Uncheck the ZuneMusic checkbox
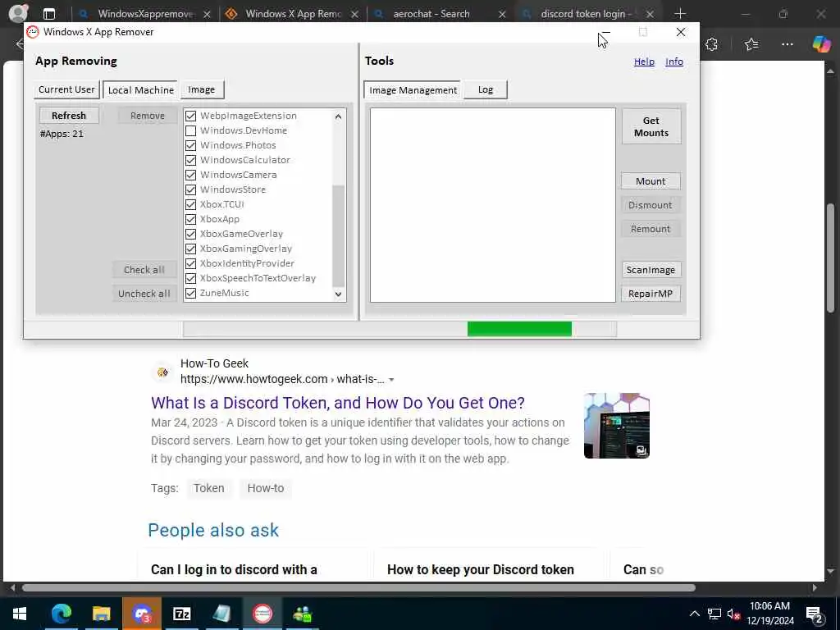Screen dimensions: 840x630 190,293
